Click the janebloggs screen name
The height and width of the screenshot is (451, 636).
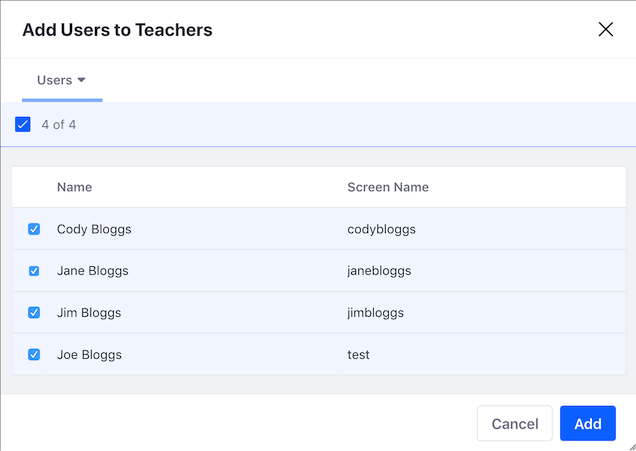(x=379, y=271)
